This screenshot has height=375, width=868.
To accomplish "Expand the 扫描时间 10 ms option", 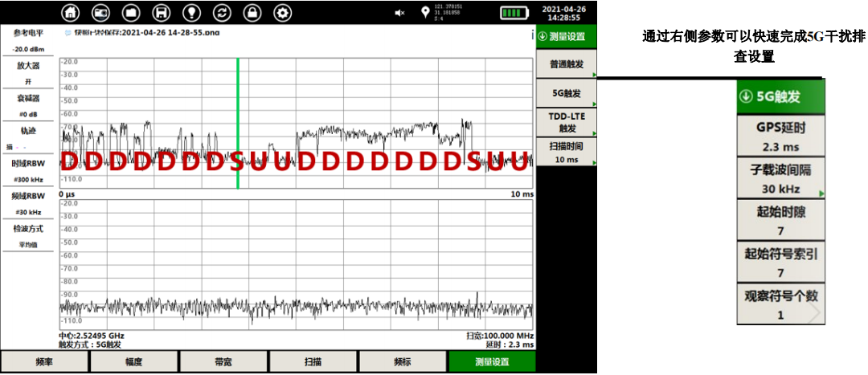I will [x=567, y=153].
